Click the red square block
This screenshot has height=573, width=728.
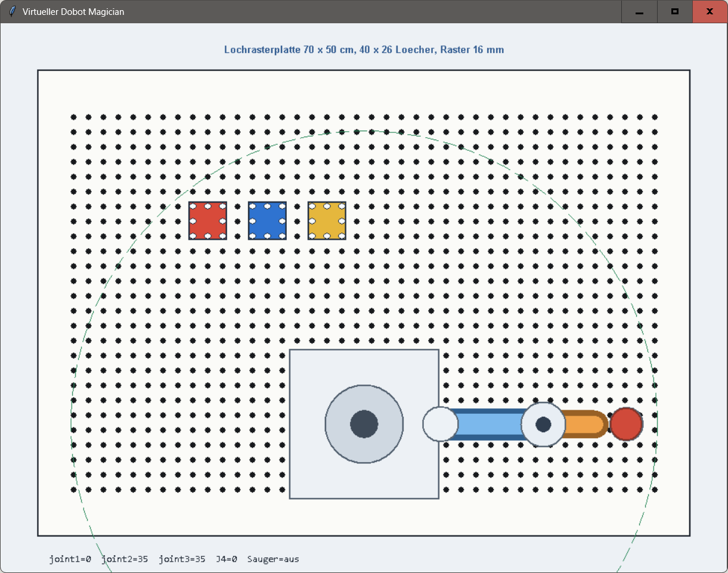tap(207, 221)
